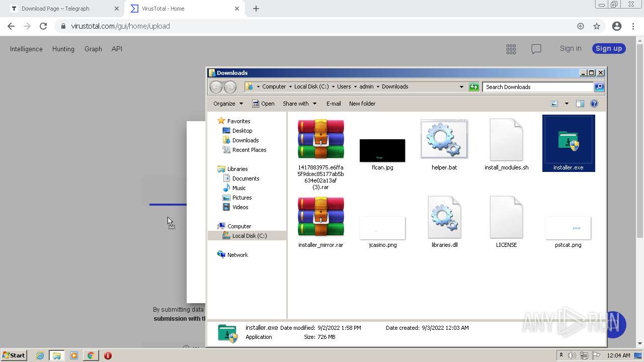Open the view options dropdown arrow
The height and width of the screenshot is (362, 644).
(567, 104)
